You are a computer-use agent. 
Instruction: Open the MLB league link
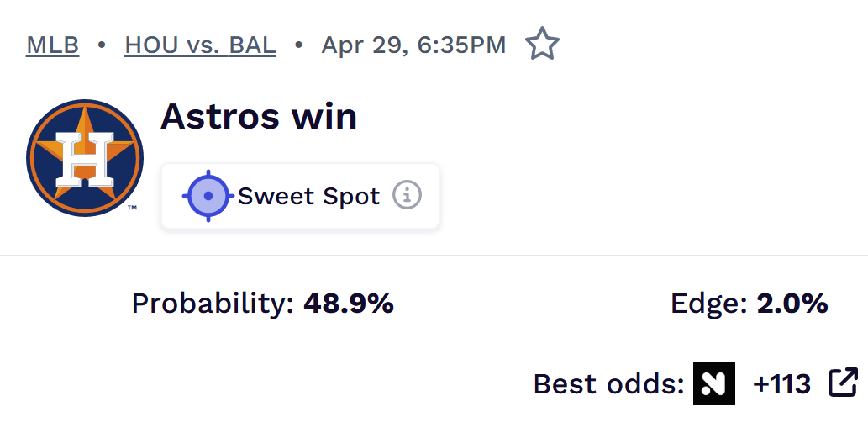pos(53,45)
